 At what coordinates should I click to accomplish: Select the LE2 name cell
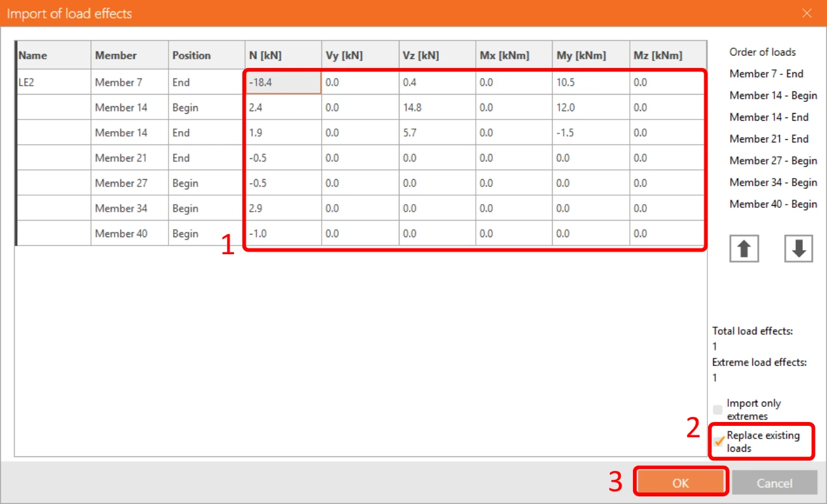coord(53,82)
